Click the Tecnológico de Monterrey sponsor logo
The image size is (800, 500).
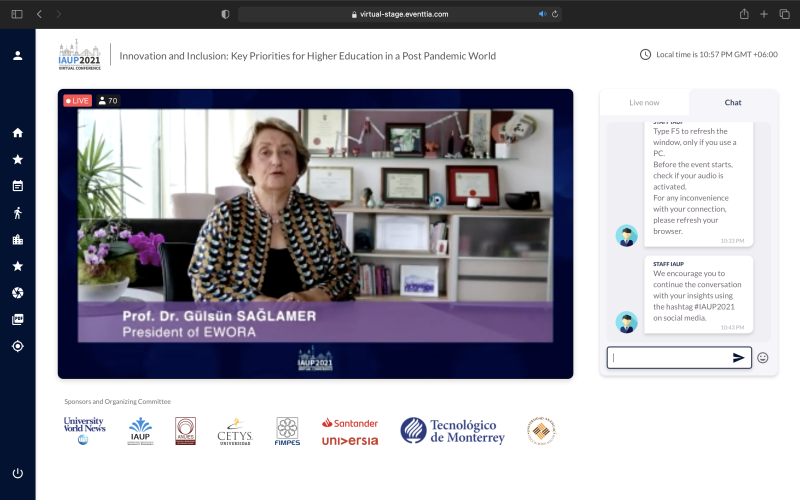[x=453, y=431]
